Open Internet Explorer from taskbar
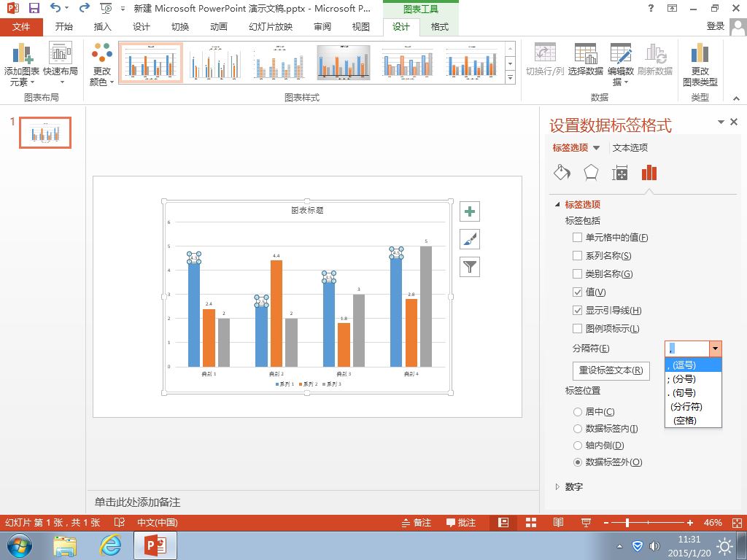 (111, 545)
